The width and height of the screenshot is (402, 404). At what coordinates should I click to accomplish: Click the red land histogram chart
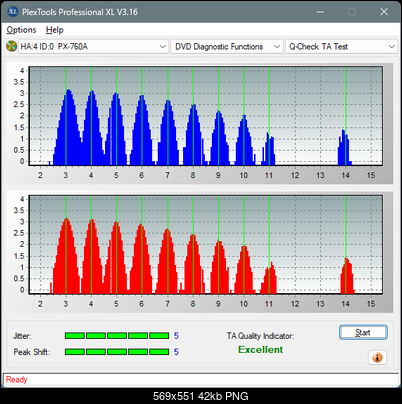click(x=206, y=244)
